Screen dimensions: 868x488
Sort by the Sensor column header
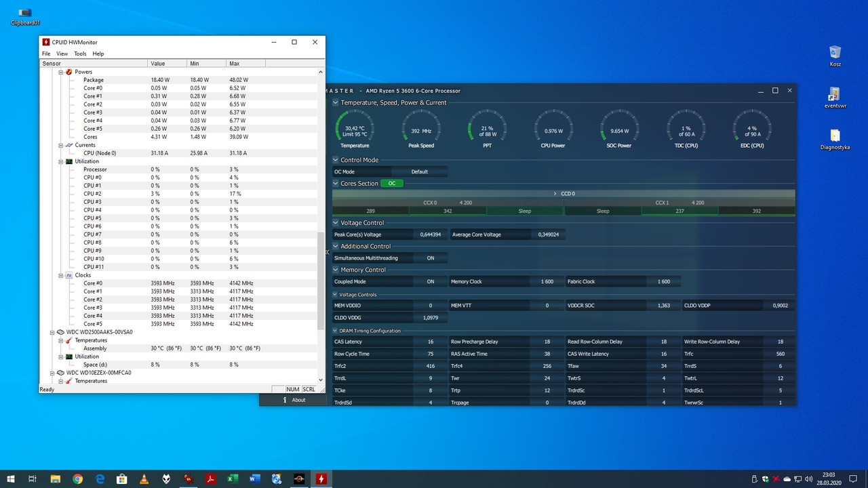point(94,63)
